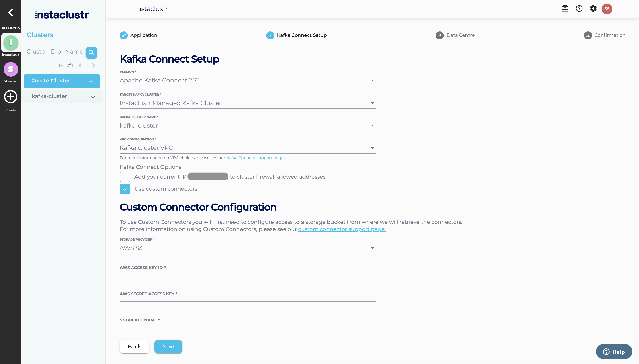639x364 pixels.
Task: Go to next page of clusters
Action: tap(93, 65)
